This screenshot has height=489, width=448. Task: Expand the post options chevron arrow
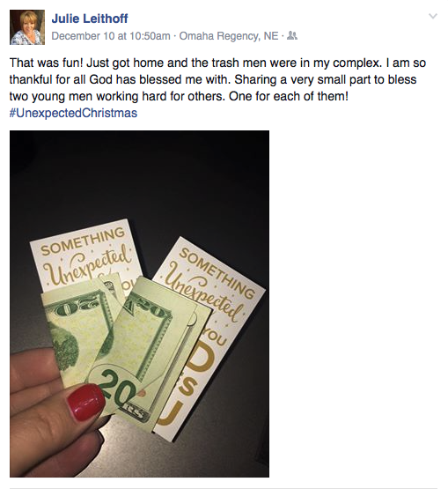(x=433, y=16)
